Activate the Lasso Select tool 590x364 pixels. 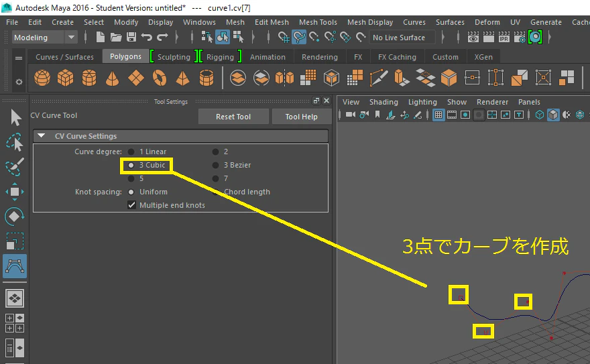tap(15, 143)
